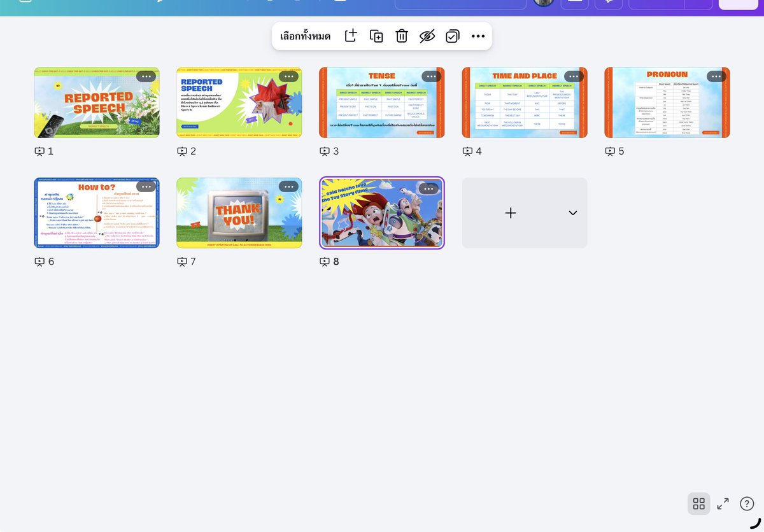Add a new page from the toolbar
This screenshot has width=764, height=532.
pos(351,36)
